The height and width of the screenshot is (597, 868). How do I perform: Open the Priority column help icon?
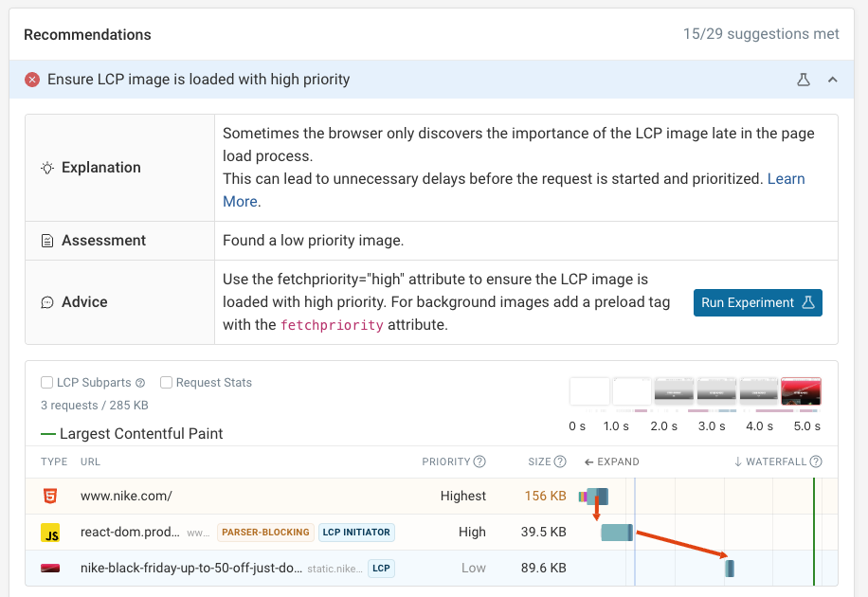[479, 461]
